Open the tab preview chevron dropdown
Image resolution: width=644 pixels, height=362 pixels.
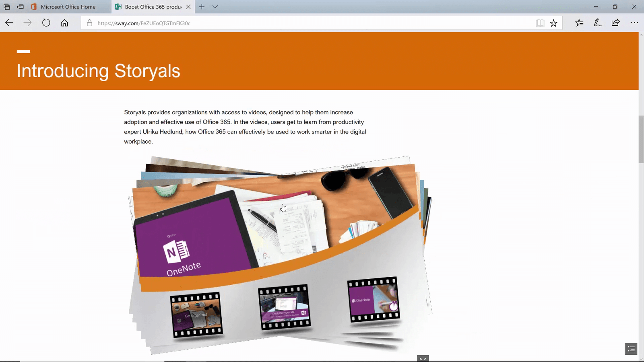click(x=215, y=6)
